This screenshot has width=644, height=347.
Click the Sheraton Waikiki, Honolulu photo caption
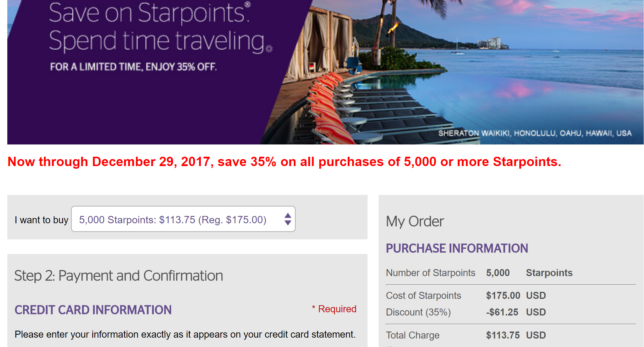pos(535,133)
